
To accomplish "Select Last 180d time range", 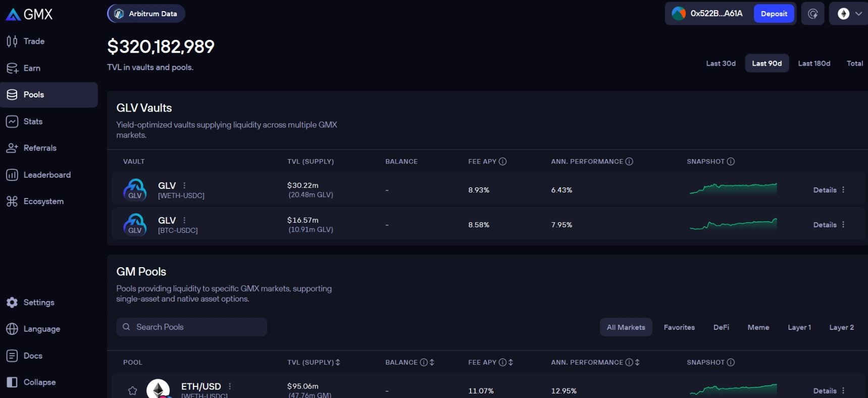I will [814, 64].
